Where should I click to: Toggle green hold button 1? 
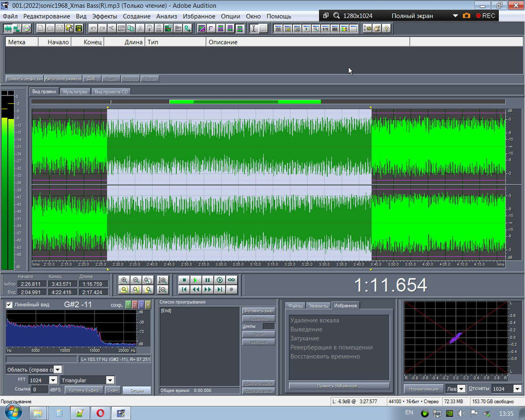(128, 304)
